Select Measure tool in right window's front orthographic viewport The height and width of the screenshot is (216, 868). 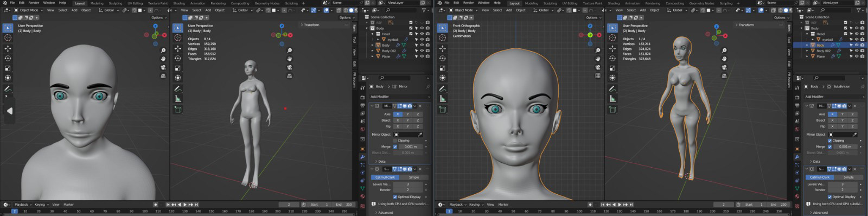point(442,99)
